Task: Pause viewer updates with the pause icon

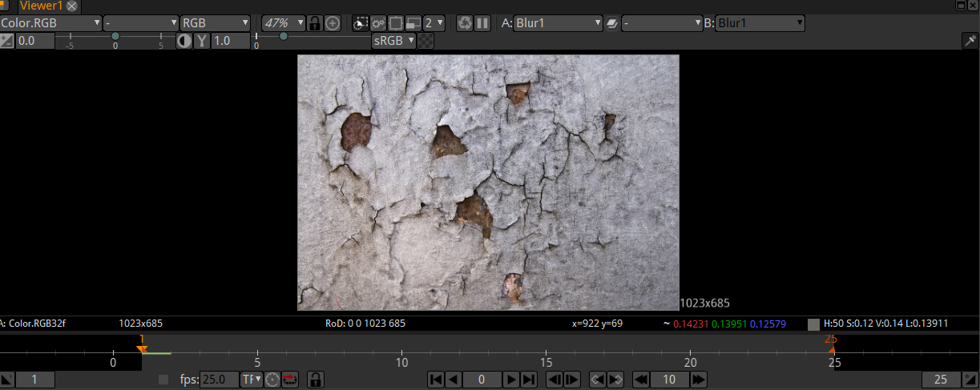Action: [482, 23]
